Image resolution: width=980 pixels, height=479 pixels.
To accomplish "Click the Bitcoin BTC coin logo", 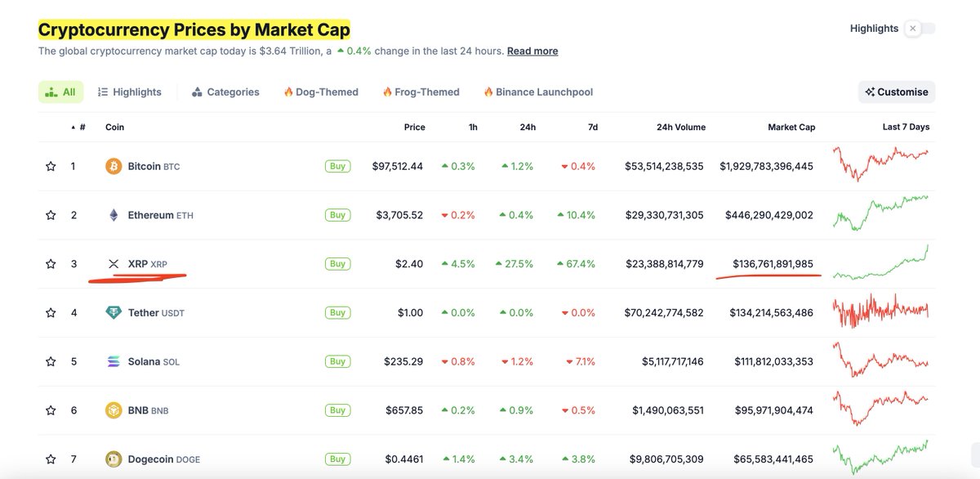I will pos(114,165).
